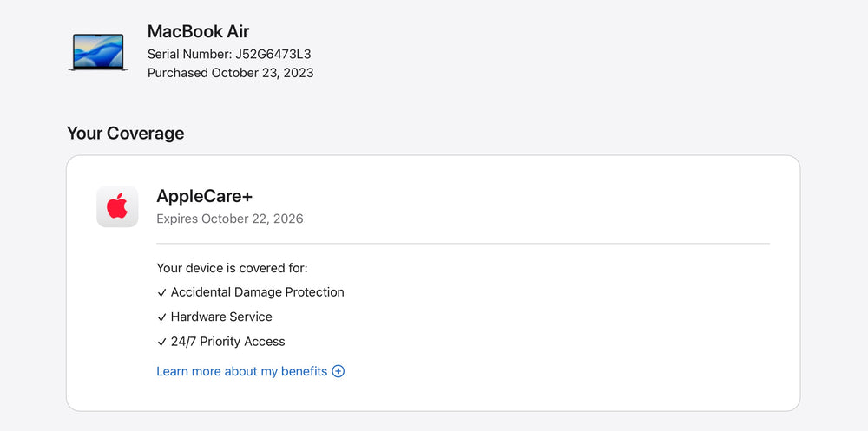Click the red Apple logo AppleCare+ icon

pyautogui.click(x=117, y=206)
